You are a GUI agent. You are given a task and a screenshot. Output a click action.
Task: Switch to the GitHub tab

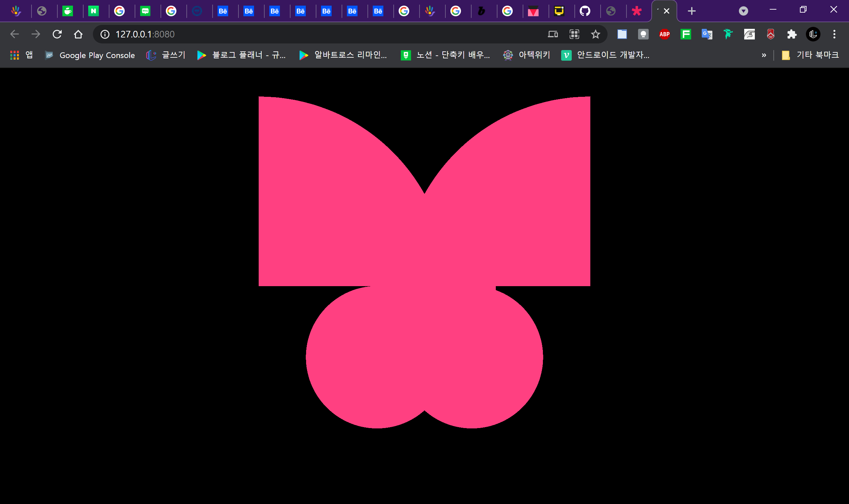pos(585,11)
